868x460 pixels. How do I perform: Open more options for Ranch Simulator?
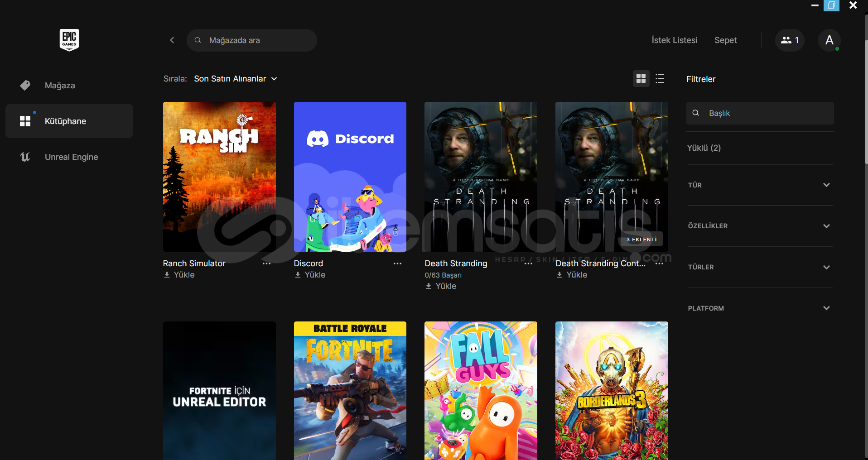[266, 264]
